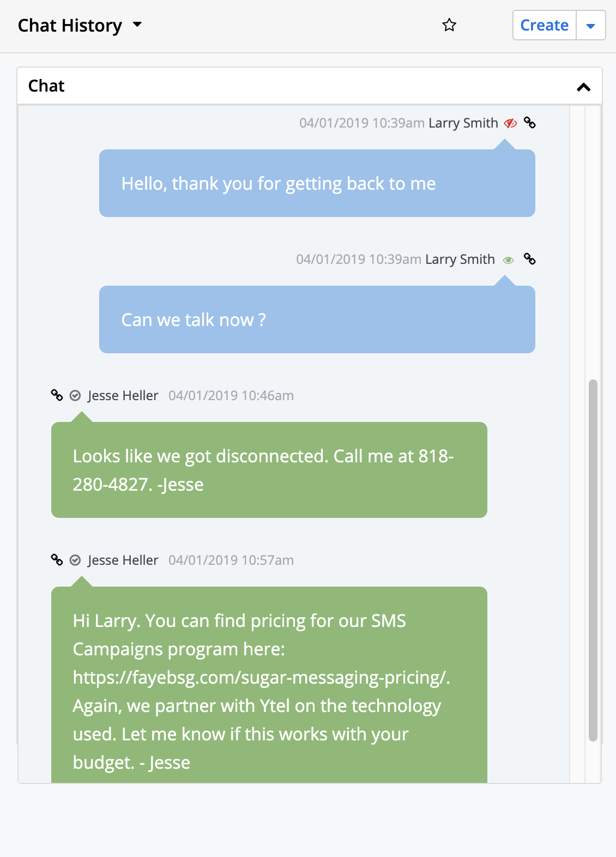Click link icon beside Jesse Heller 10:46am
The height and width of the screenshot is (857, 616).
(x=57, y=395)
